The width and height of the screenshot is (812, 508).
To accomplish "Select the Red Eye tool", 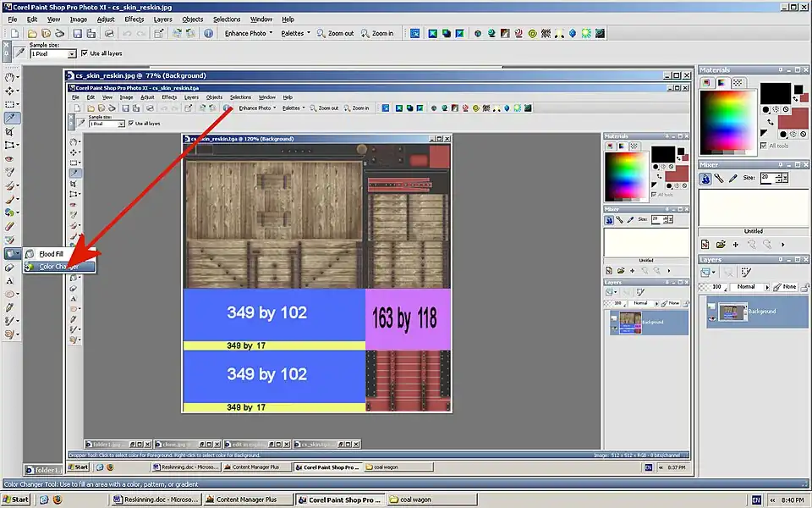I will coord(11,158).
